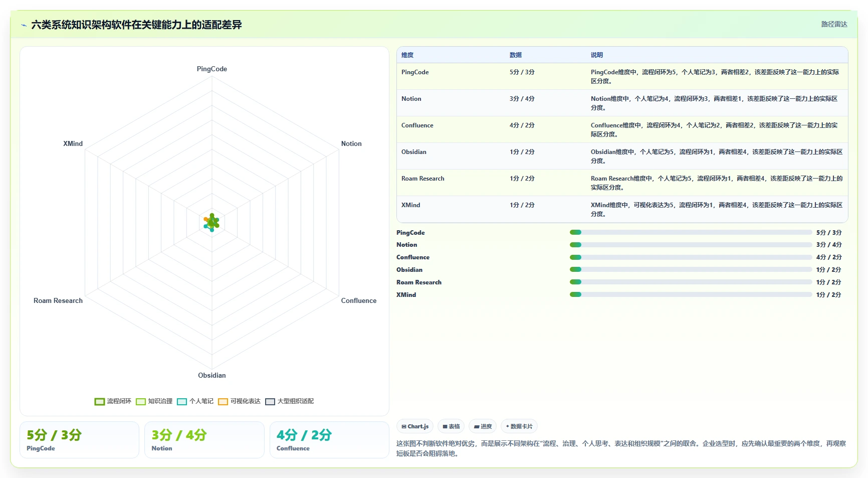The height and width of the screenshot is (478, 868).
Task: Click the XMind radar axis label
Action: 73,143
